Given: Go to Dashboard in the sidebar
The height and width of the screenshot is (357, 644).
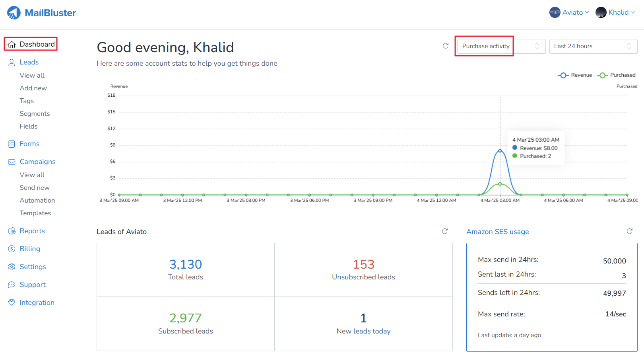Looking at the screenshot, I should pyautogui.click(x=31, y=44).
